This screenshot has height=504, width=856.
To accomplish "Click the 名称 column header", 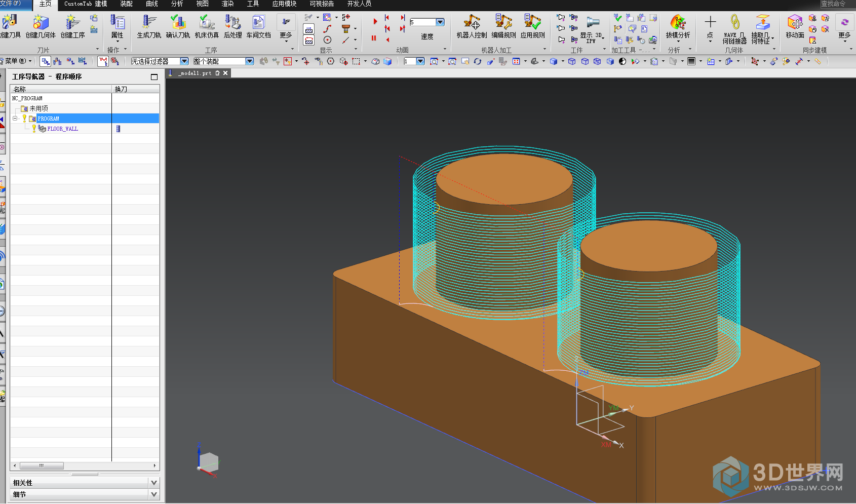I will pyautogui.click(x=61, y=89).
